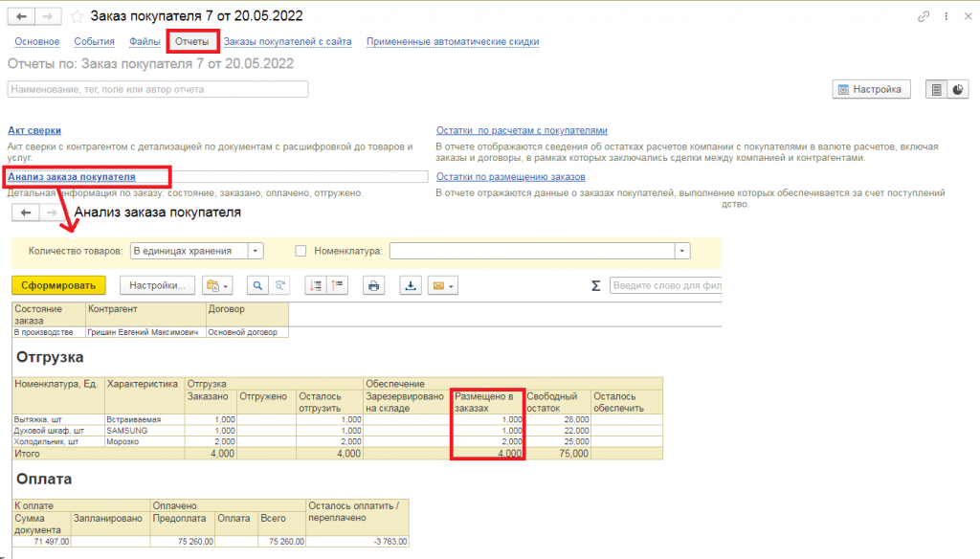
Task: Click the Морозко characteristic cell
Action: (x=145, y=441)
